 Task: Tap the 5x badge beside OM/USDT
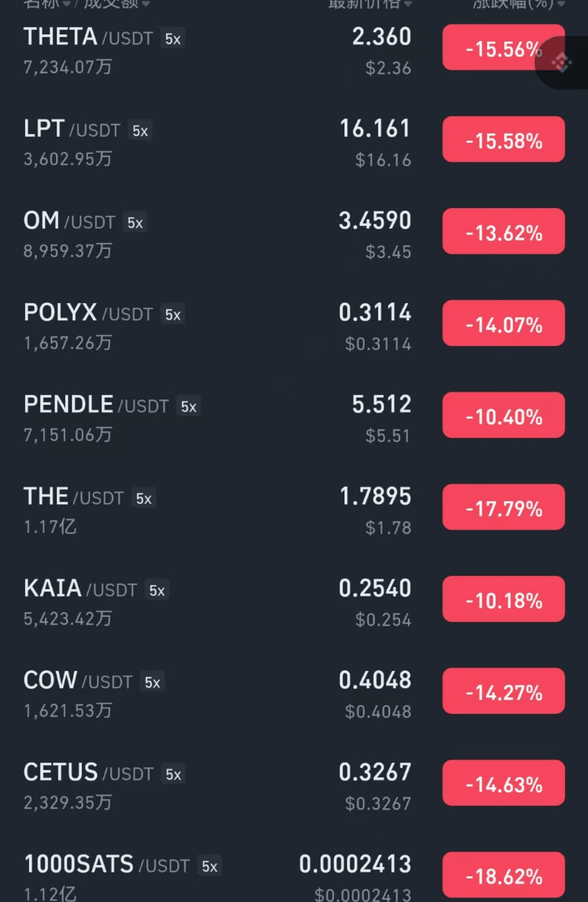(x=135, y=223)
